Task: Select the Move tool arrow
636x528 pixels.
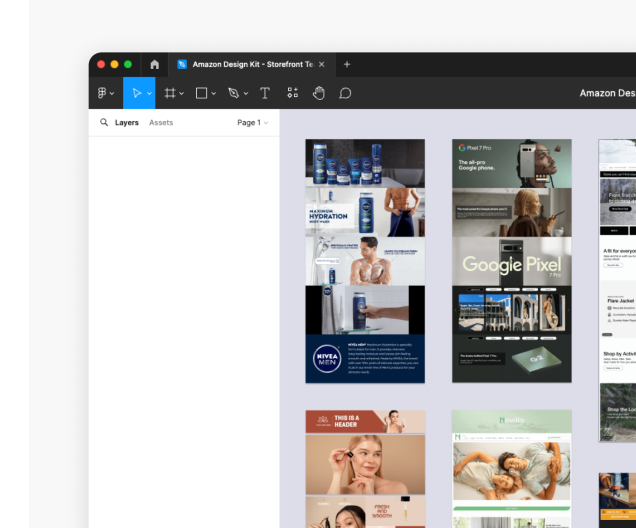Action: coord(137,93)
